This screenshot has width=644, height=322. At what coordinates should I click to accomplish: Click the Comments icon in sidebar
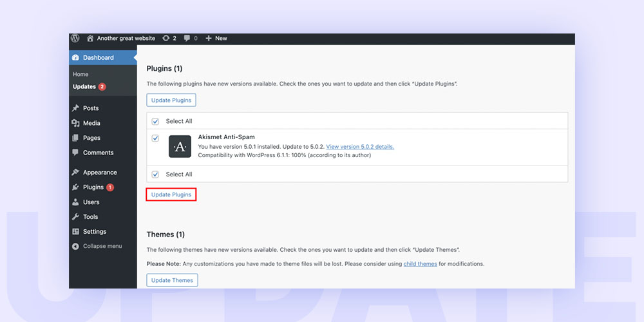(x=75, y=153)
